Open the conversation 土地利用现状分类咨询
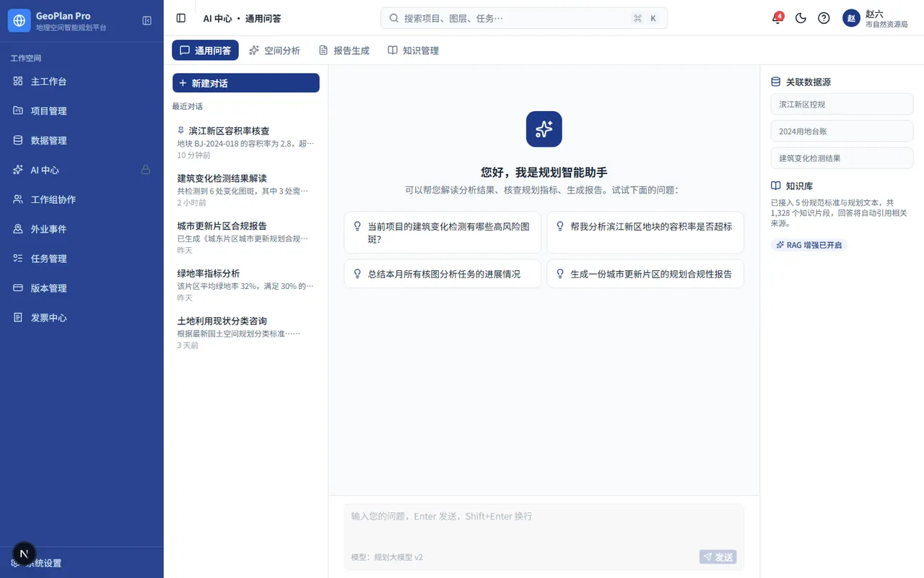This screenshot has height=578, width=924. point(245,333)
